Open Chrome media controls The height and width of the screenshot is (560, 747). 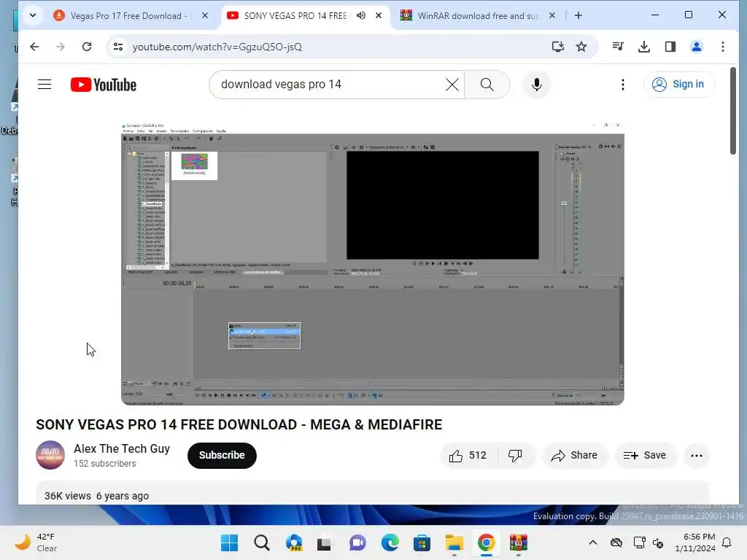[x=618, y=46]
